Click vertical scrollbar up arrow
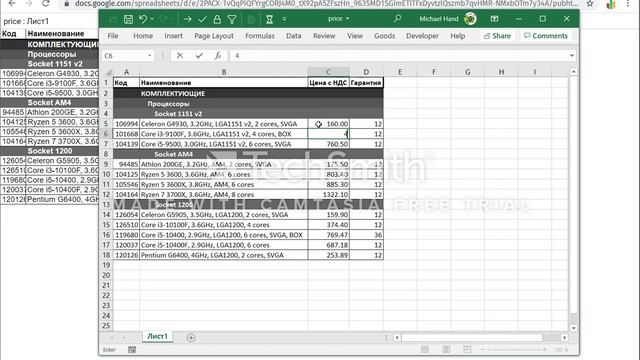Image resolution: width=640 pixels, height=360 pixels. click(x=573, y=72)
